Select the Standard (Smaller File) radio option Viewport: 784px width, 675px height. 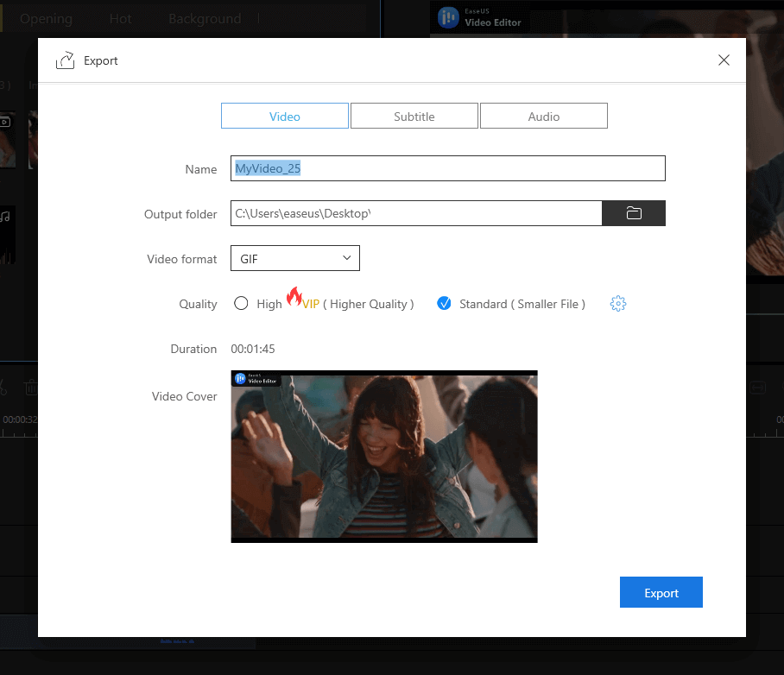tap(444, 304)
